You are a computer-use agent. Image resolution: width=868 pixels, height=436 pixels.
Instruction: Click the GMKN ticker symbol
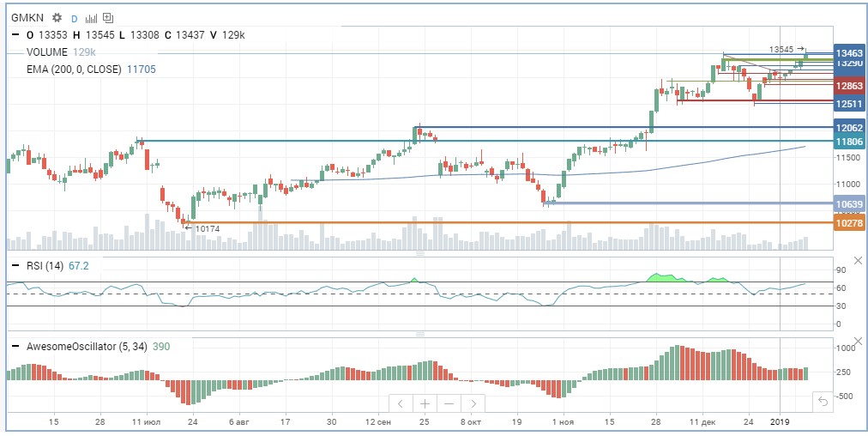coord(27,18)
